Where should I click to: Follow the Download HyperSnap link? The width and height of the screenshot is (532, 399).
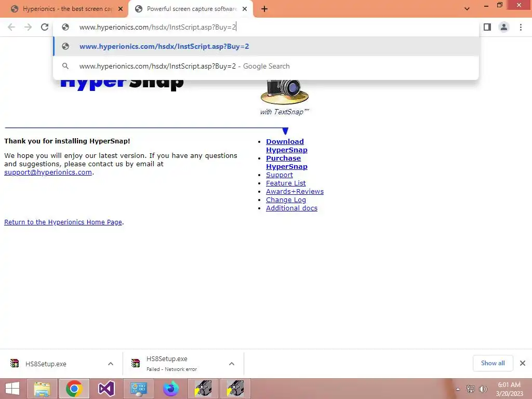286,145
